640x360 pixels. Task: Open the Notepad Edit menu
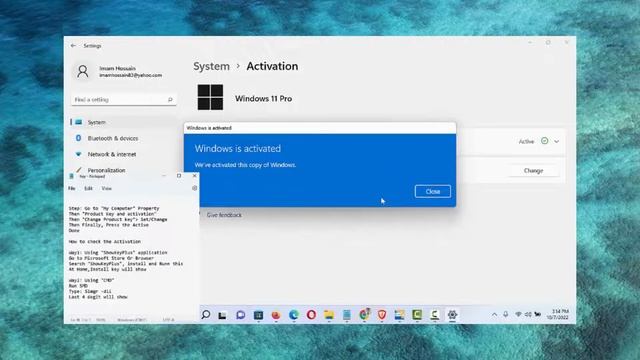pos(88,189)
